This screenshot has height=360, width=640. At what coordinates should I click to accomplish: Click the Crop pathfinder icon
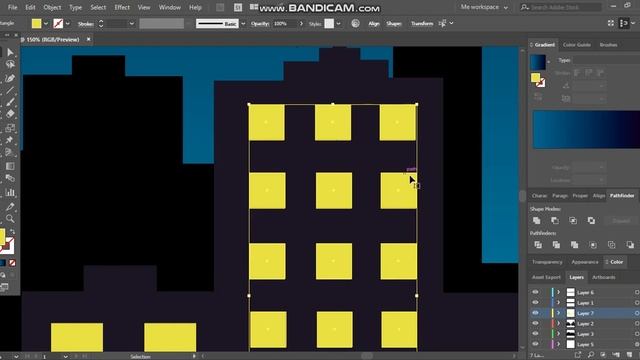pyautogui.click(x=593, y=245)
